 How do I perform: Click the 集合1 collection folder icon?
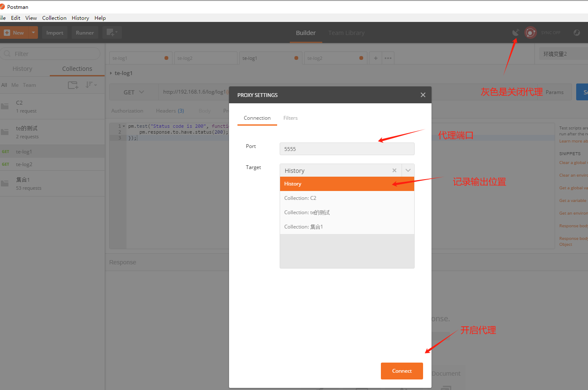tap(5, 183)
